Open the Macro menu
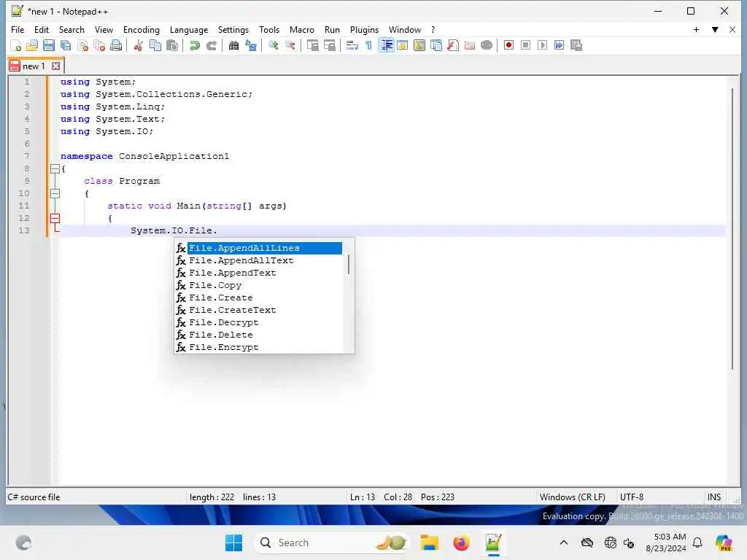Viewport: 747px width, 560px height. point(301,29)
